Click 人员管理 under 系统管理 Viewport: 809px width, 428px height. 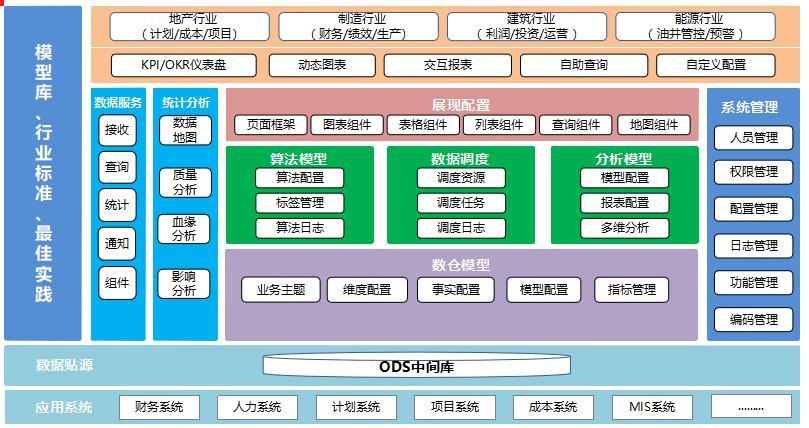[x=753, y=138]
